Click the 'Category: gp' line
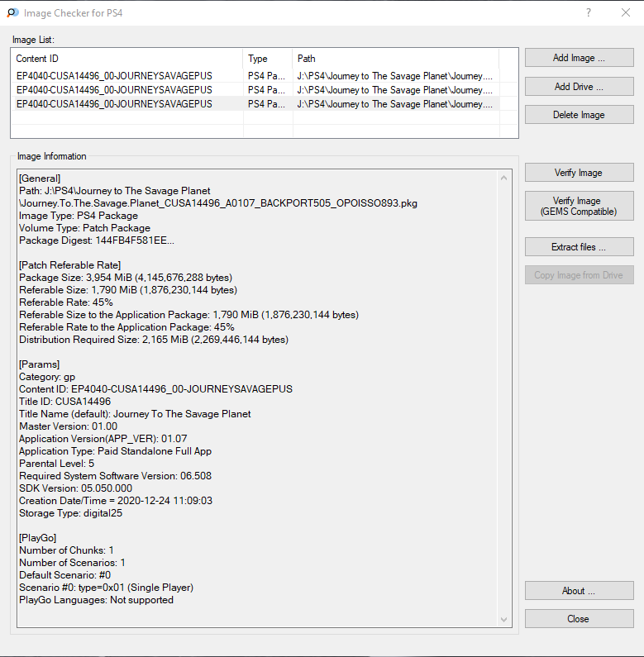This screenshot has width=644, height=657. click(x=47, y=377)
